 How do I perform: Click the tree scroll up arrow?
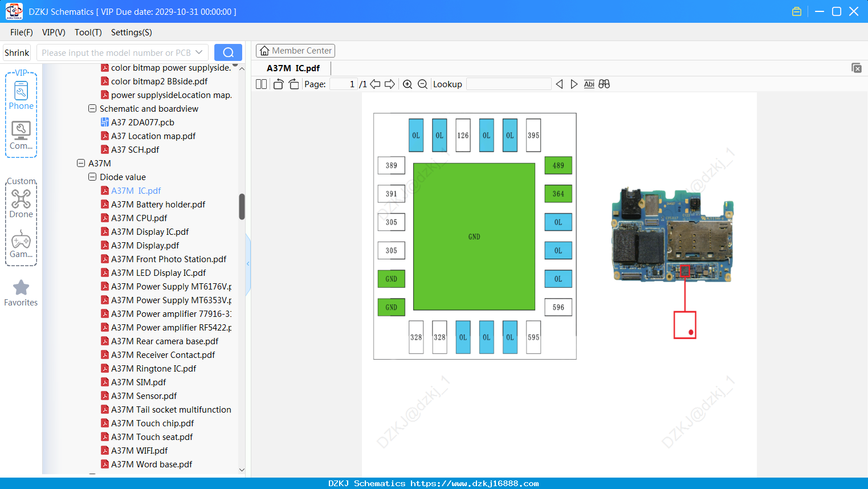242,68
